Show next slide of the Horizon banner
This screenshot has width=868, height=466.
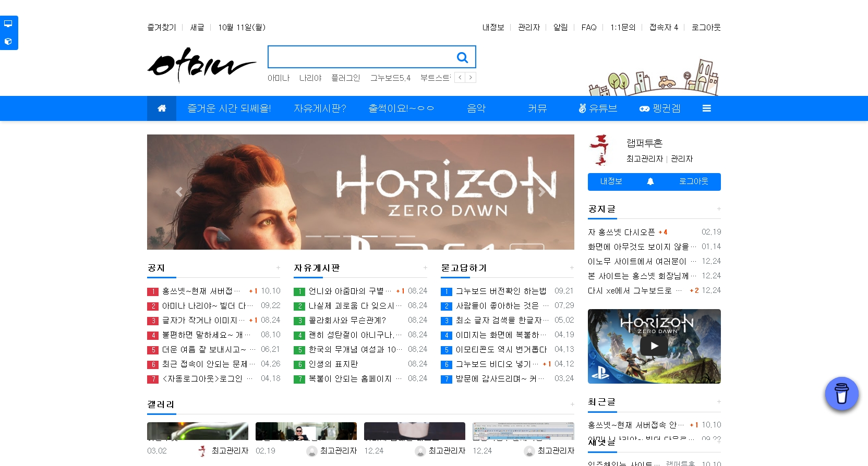click(x=542, y=192)
